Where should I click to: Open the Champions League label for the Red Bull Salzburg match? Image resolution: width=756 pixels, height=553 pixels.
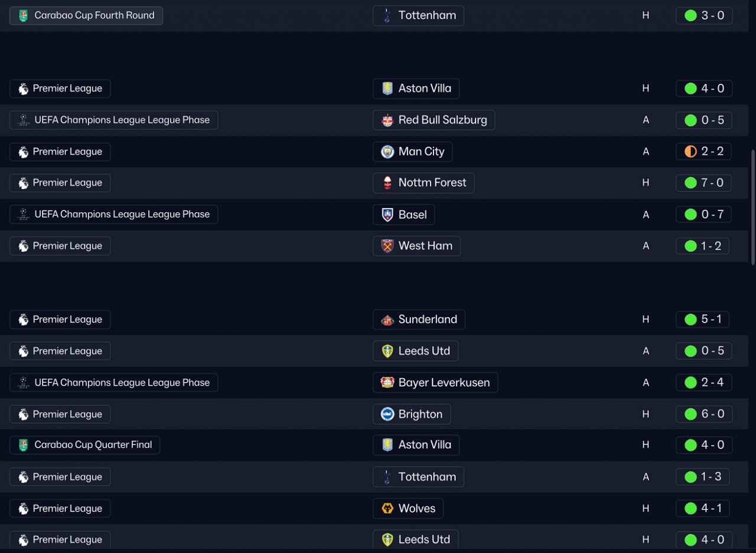tap(114, 121)
